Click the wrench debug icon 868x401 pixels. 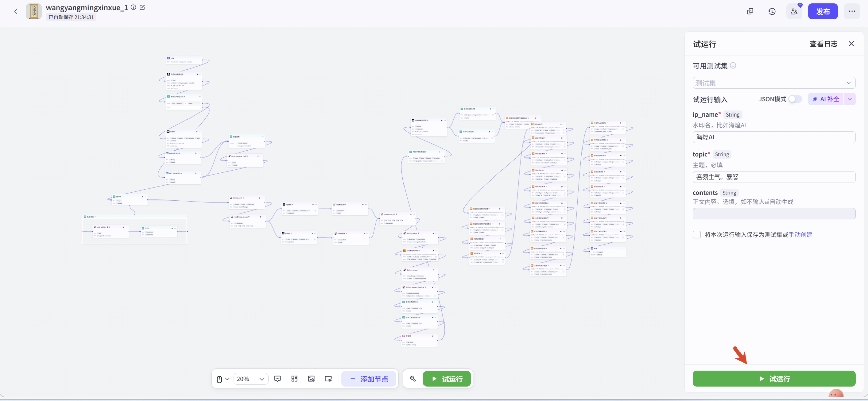point(413,379)
